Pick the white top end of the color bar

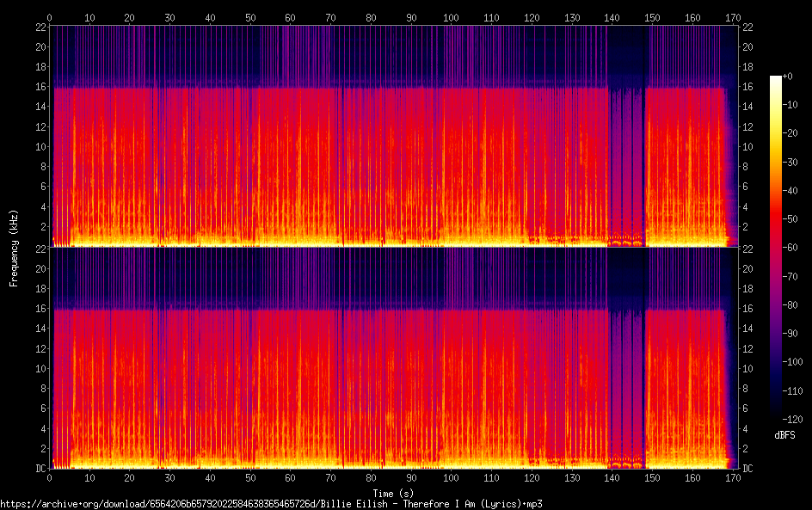click(x=776, y=79)
